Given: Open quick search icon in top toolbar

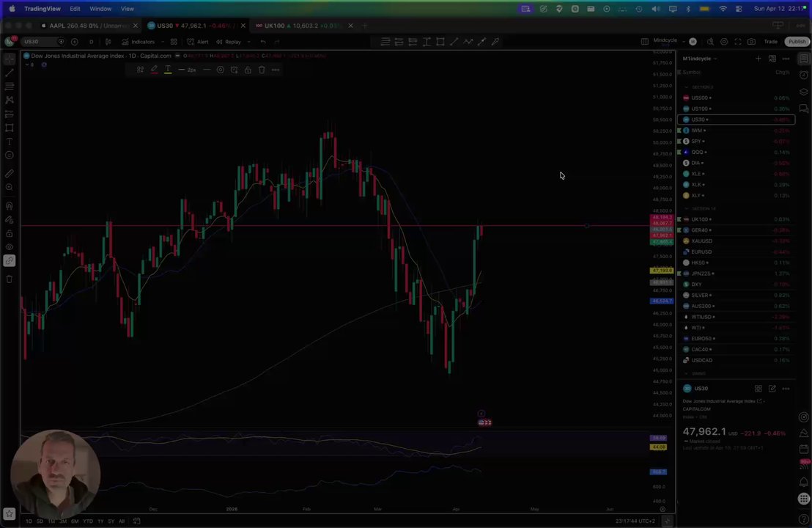Looking at the screenshot, I should pyautogui.click(x=711, y=42).
